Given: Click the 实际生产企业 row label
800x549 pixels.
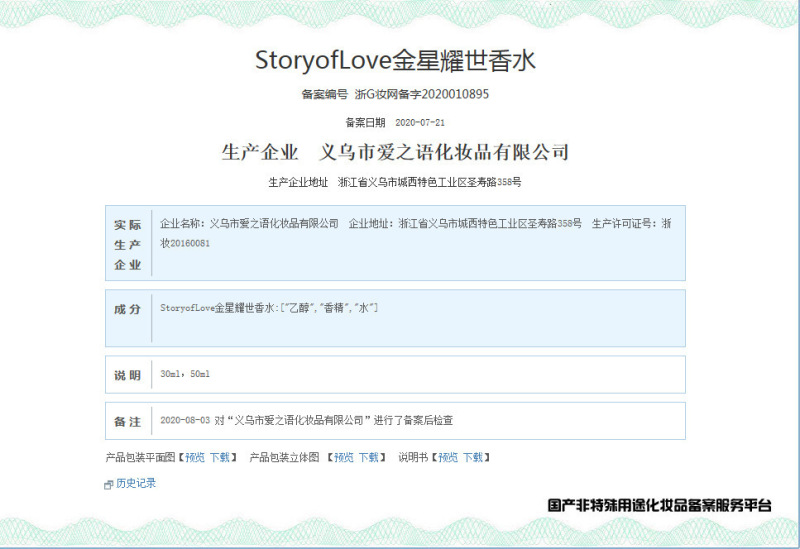Looking at the screenshot, I should coord(128,244).
